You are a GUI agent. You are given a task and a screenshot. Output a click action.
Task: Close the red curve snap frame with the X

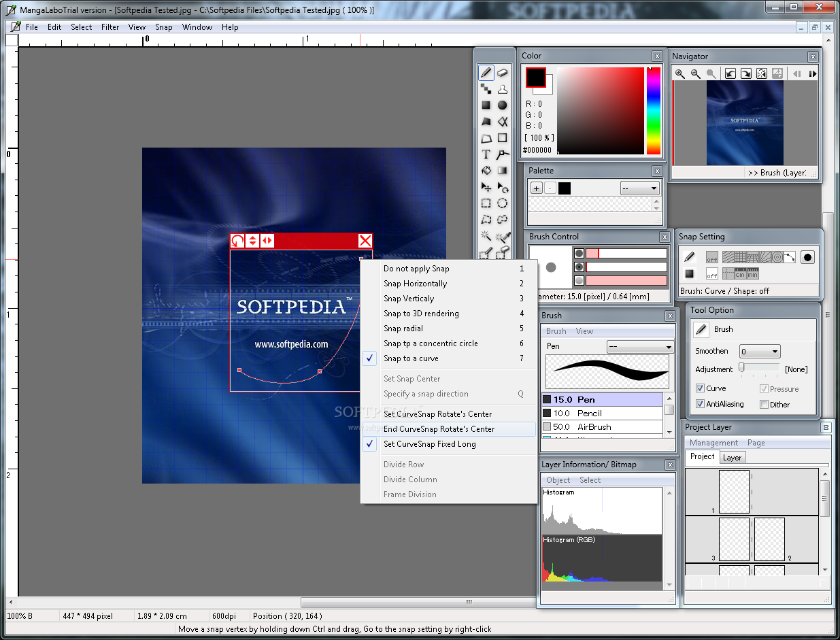tap(365, 240)
